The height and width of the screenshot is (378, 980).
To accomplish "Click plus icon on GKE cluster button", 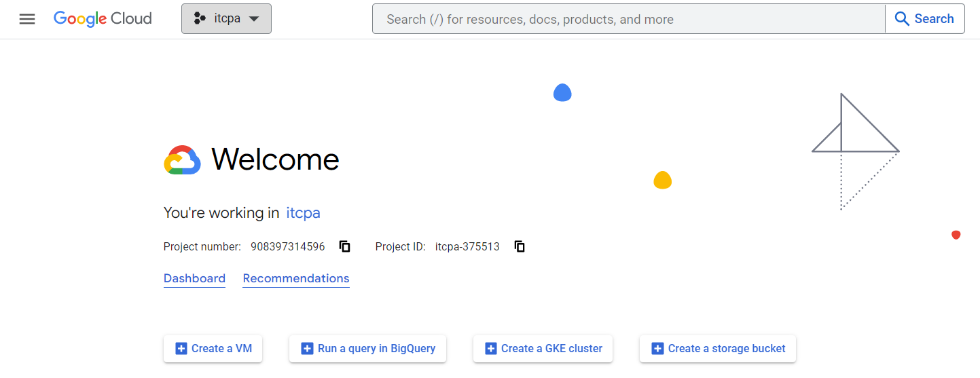I will pyautogui.click(x=490, y=348).
